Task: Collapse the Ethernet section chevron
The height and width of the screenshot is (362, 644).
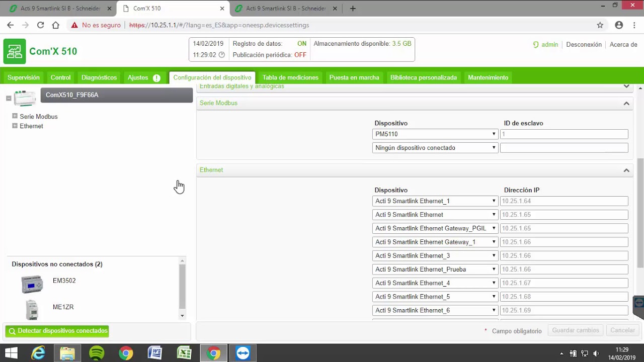Action: coord(626,170)
